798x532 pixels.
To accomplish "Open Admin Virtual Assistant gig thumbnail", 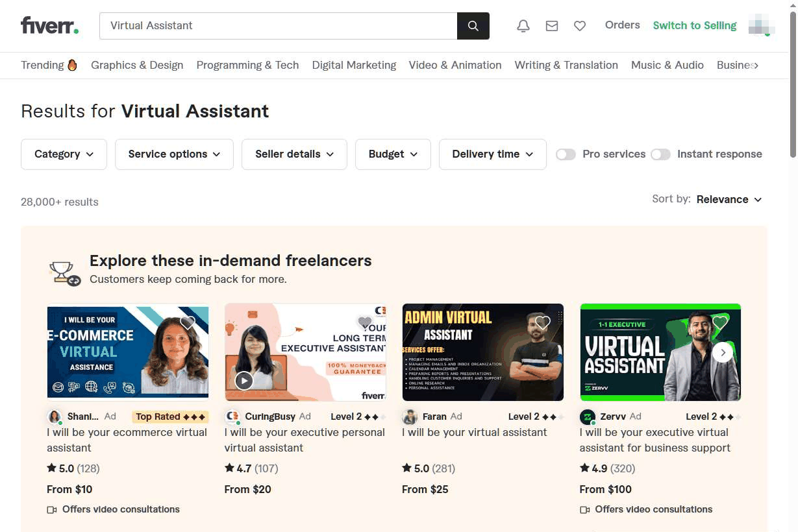I will [x=483, y=352].
